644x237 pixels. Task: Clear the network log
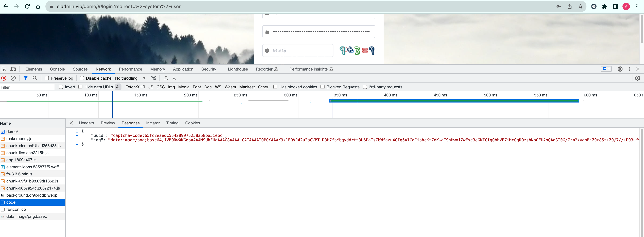[x=13, y=78]
